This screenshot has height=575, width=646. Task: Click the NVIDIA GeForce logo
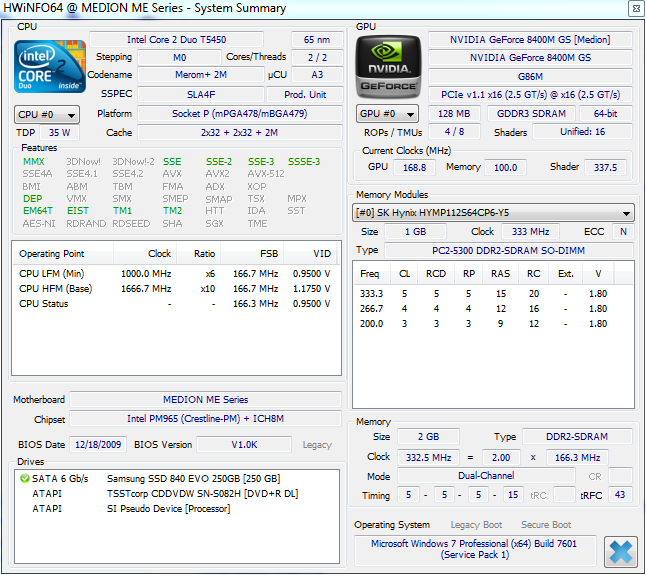(388, 67)
